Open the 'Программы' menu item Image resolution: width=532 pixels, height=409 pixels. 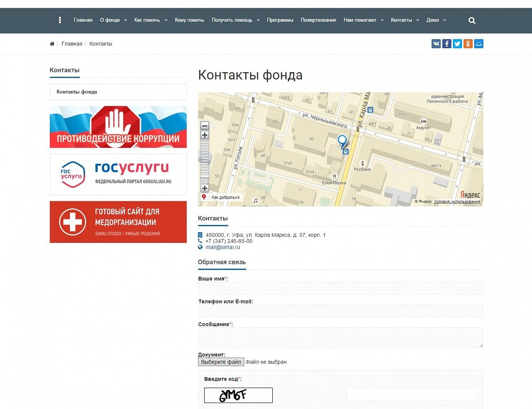280,20
